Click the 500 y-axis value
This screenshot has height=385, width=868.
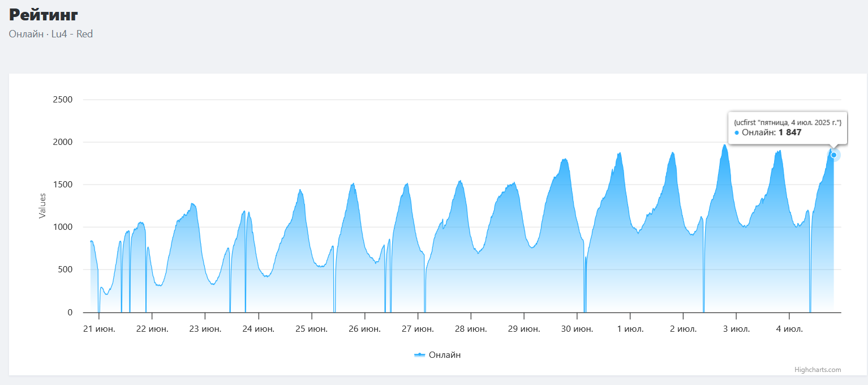point(65,269)
